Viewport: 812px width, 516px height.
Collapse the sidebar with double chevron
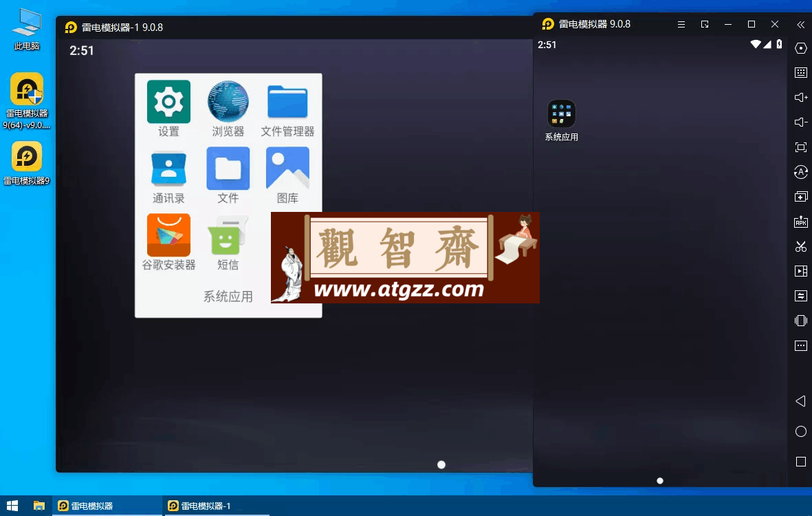point(800,24)
